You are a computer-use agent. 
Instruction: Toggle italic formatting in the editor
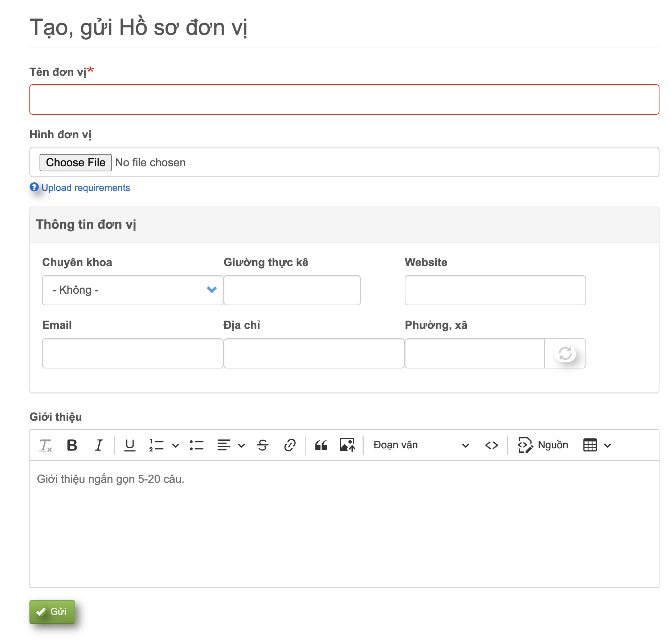(x=99, y=445)
